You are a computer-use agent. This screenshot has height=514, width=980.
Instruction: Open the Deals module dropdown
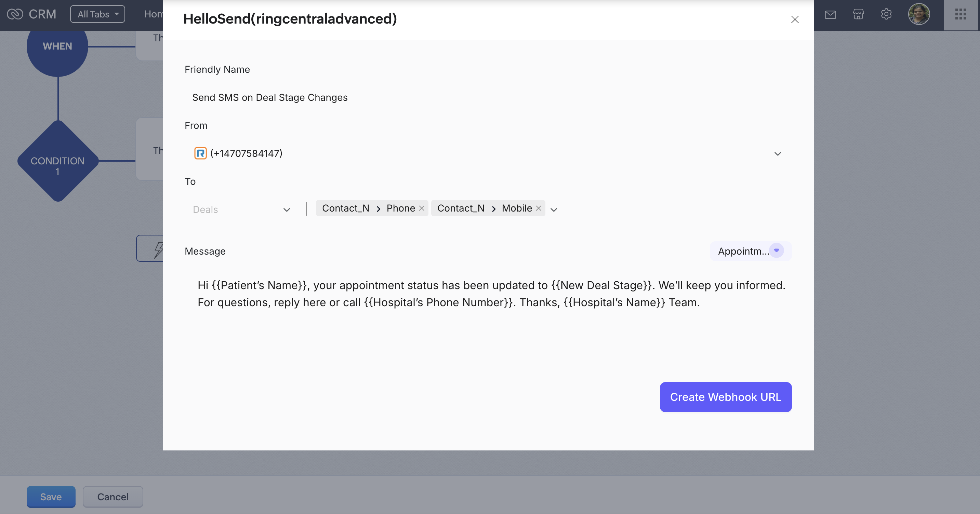click(x=242, y=209)
